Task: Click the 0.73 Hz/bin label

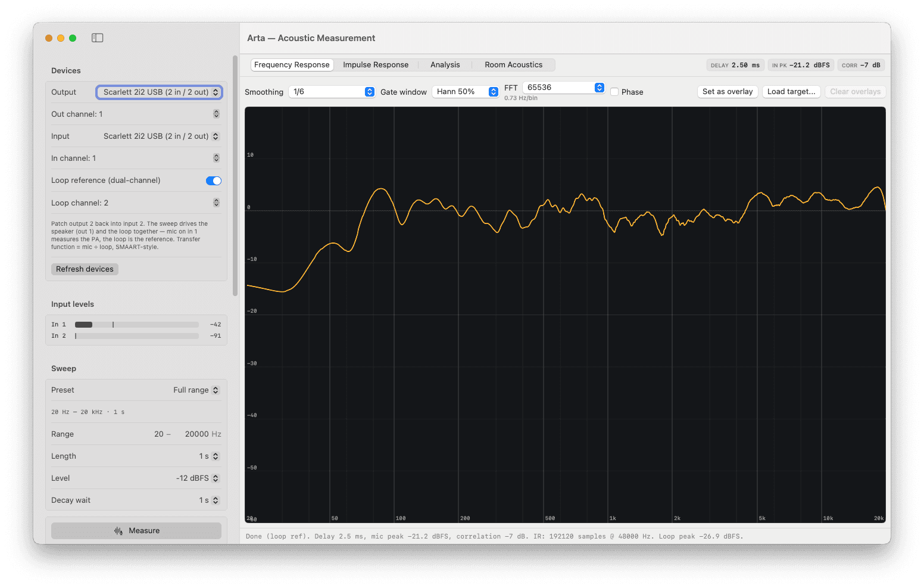Action: (x=521, y=98)
